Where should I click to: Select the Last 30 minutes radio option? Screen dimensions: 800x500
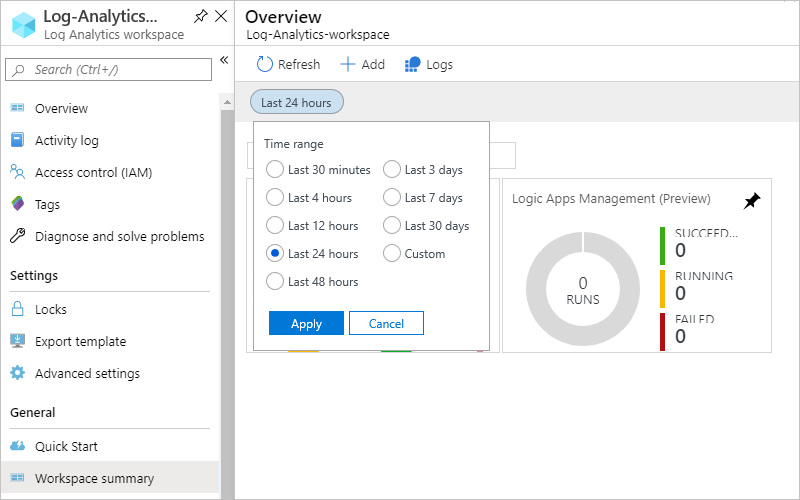[275, 170]
